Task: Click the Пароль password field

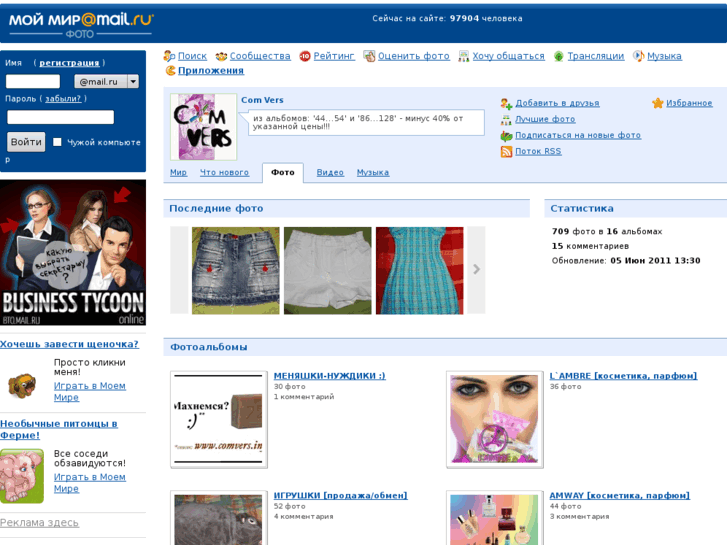Action: [60, 117]
